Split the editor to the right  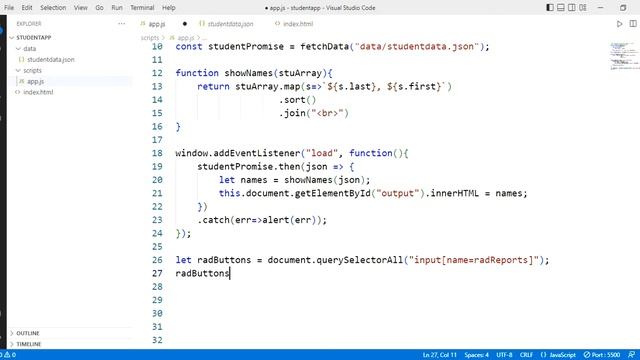(x=633, y=24)
